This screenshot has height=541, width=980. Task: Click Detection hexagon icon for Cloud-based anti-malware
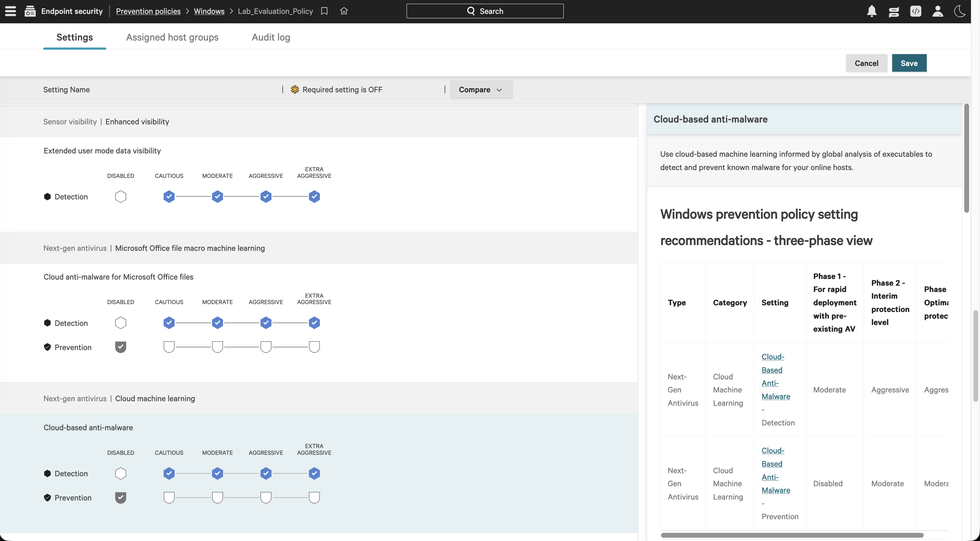click(47, 474)
